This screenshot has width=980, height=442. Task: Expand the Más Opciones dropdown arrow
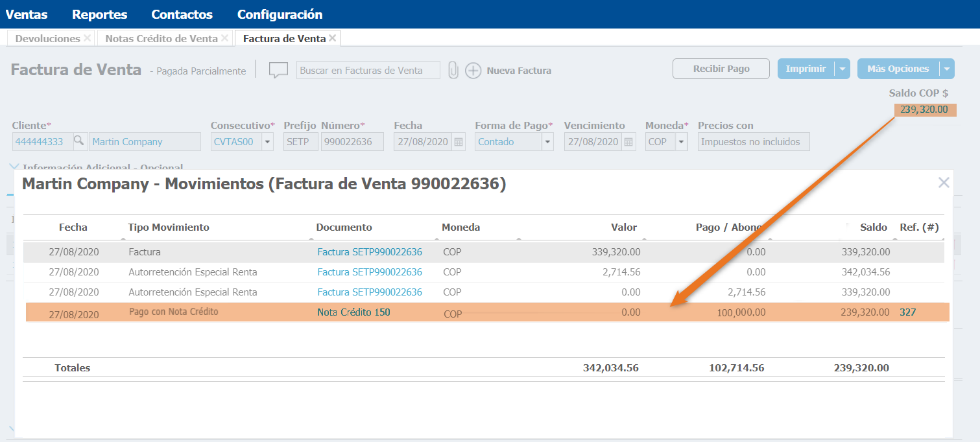(x=947, y=69)
